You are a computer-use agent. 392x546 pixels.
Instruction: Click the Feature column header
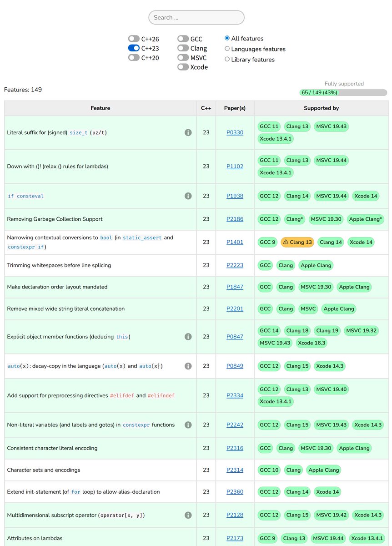click(100, 108)
